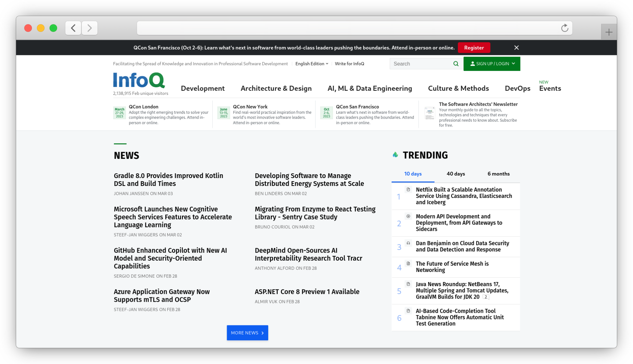Open the DevOps menu
The image size is (633, 364).
click(517, 89)
